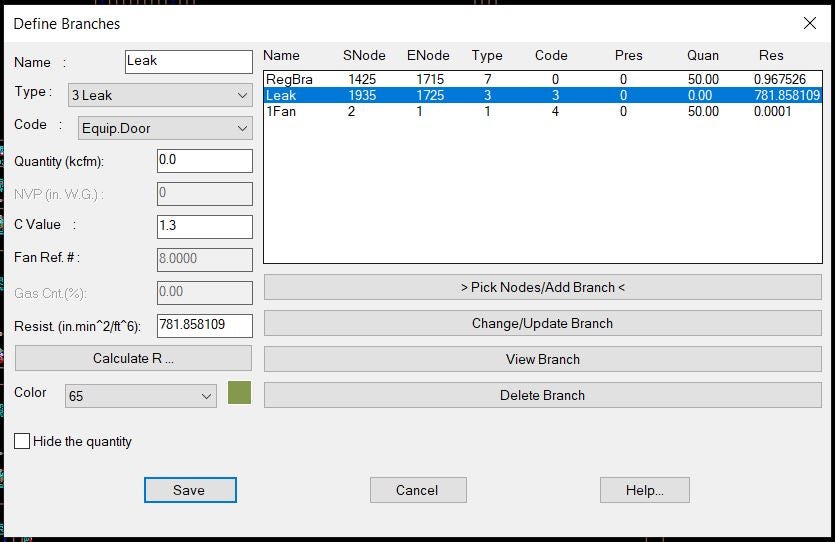835x542 pixels.
Task: Click SNode value 1935 in Leak row
Action: click(x=362, y=95)
